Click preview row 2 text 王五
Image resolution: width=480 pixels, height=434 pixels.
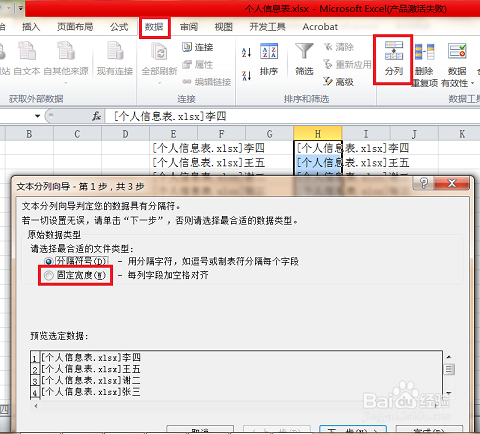[x=131, y=369]
